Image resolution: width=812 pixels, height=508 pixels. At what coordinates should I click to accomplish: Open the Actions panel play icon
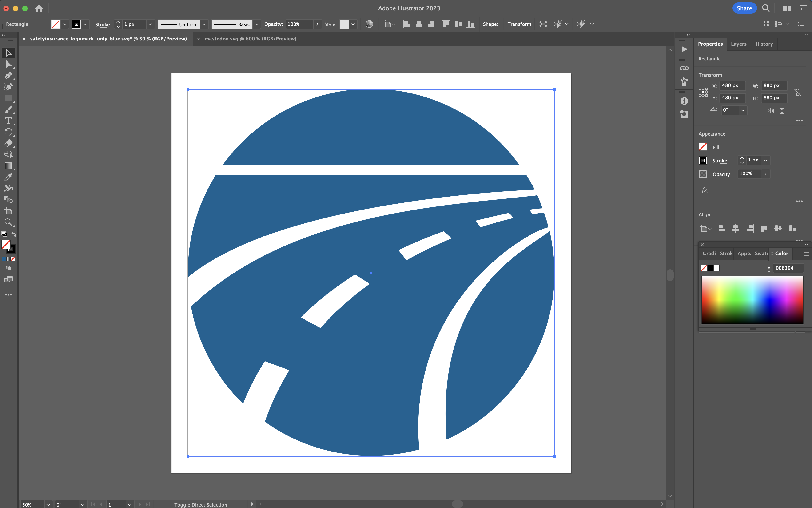[x=684, y=49]
